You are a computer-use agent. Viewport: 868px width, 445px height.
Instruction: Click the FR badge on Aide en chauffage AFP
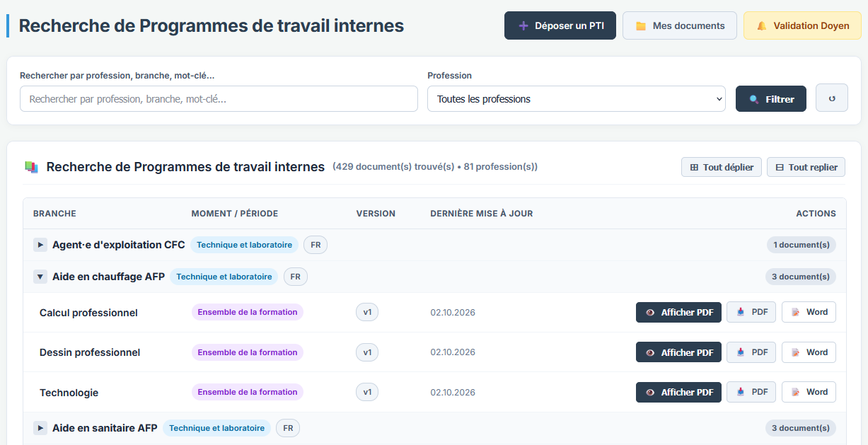click(x=296, y=277)
